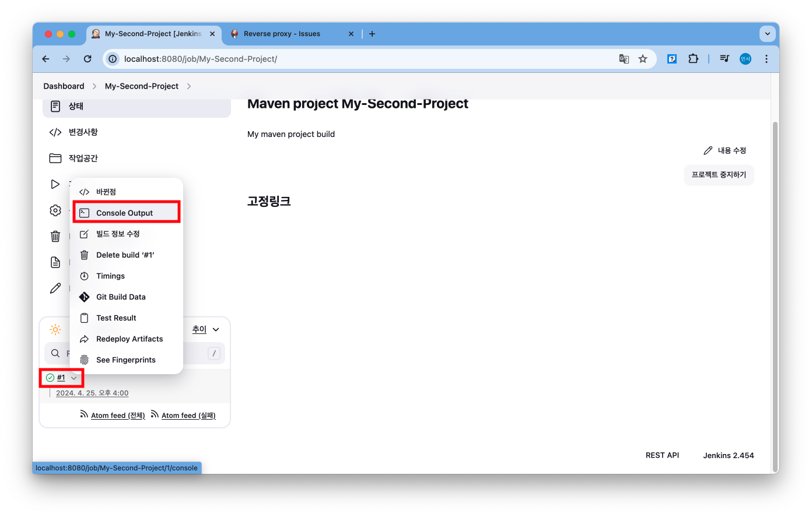Click the slash shortcut hint in build filter
The width and height of the screenshot is (812, 517).
coord(214,353)
